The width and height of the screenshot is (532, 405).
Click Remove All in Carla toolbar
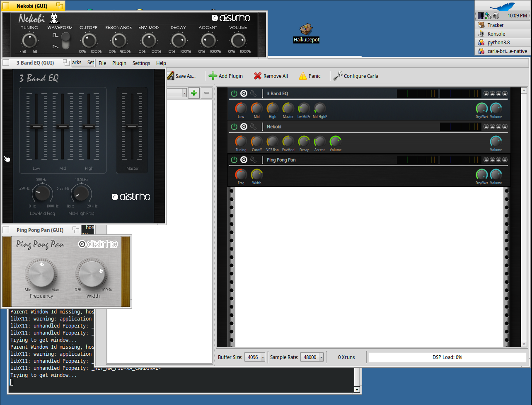click(x=271, y=76)
